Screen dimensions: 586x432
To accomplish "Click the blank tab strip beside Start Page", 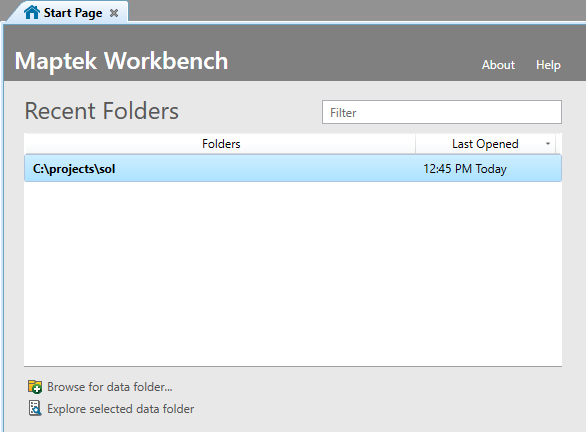I will coord(357,10).
